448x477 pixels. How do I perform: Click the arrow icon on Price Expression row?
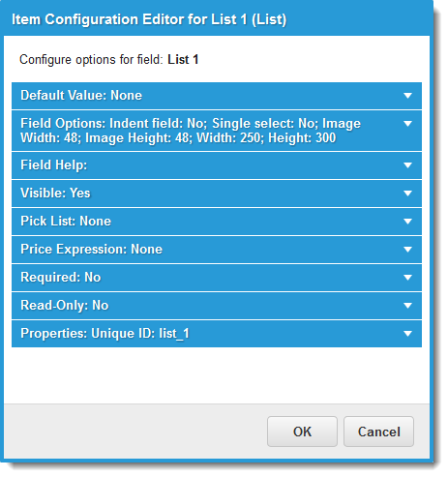407,250
